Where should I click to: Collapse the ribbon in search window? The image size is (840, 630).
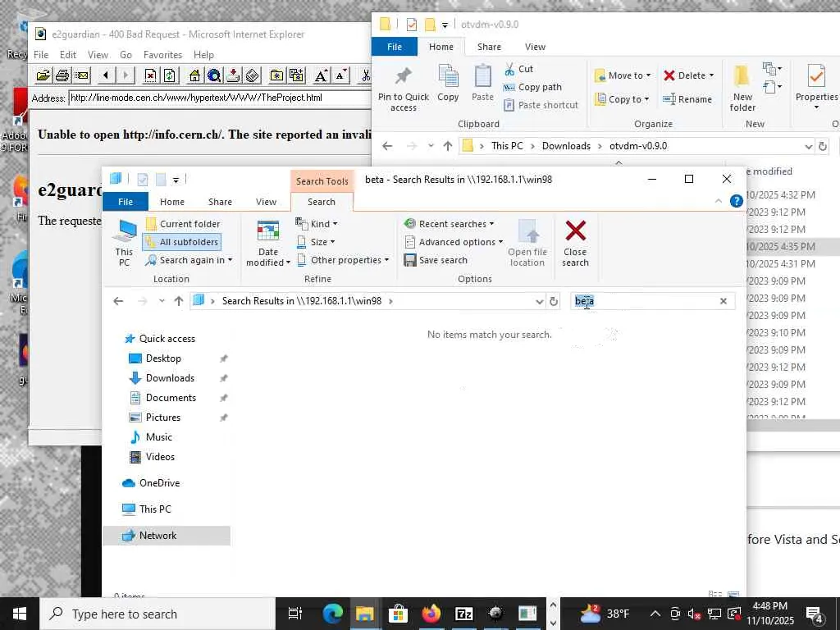[718, 201]
